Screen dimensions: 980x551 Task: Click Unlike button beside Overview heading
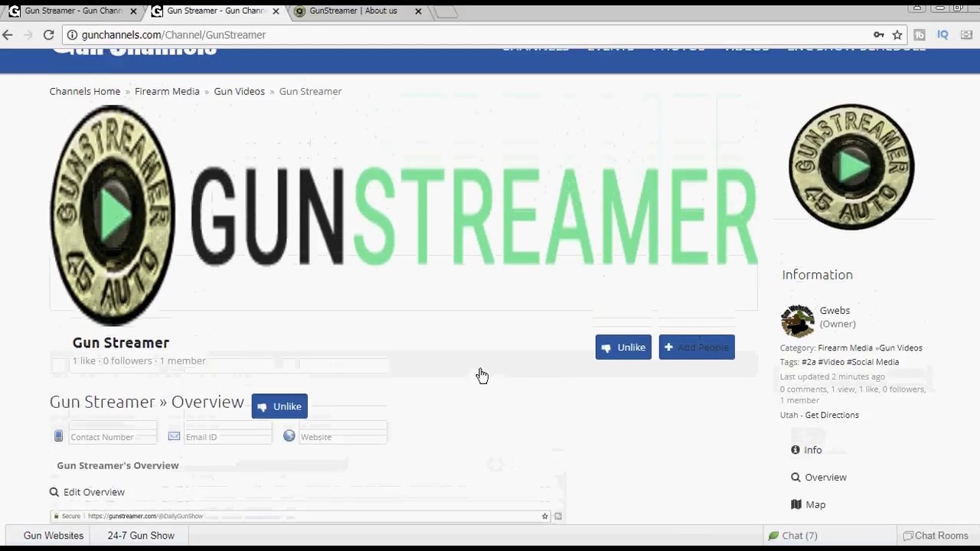(x=279, y=406)
